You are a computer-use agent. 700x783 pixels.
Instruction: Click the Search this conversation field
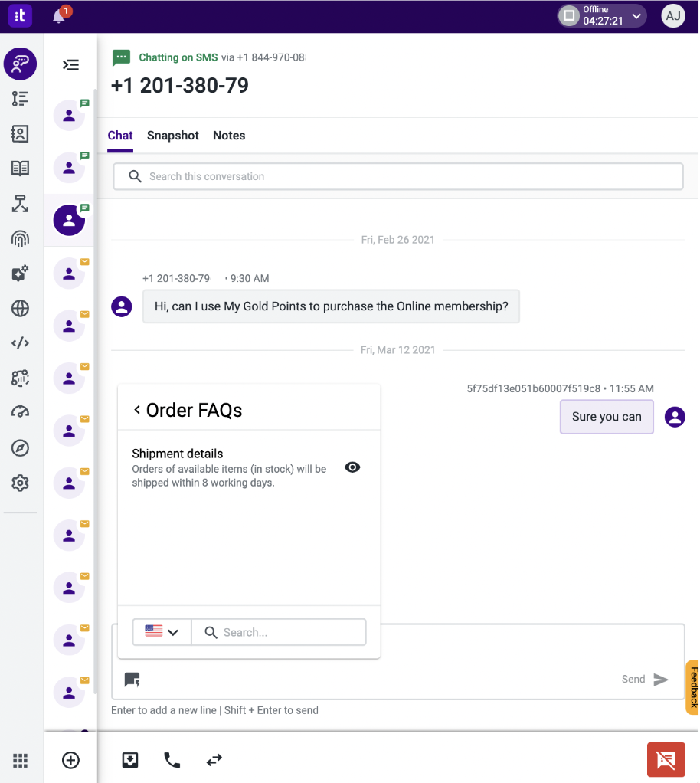[398, 176]
